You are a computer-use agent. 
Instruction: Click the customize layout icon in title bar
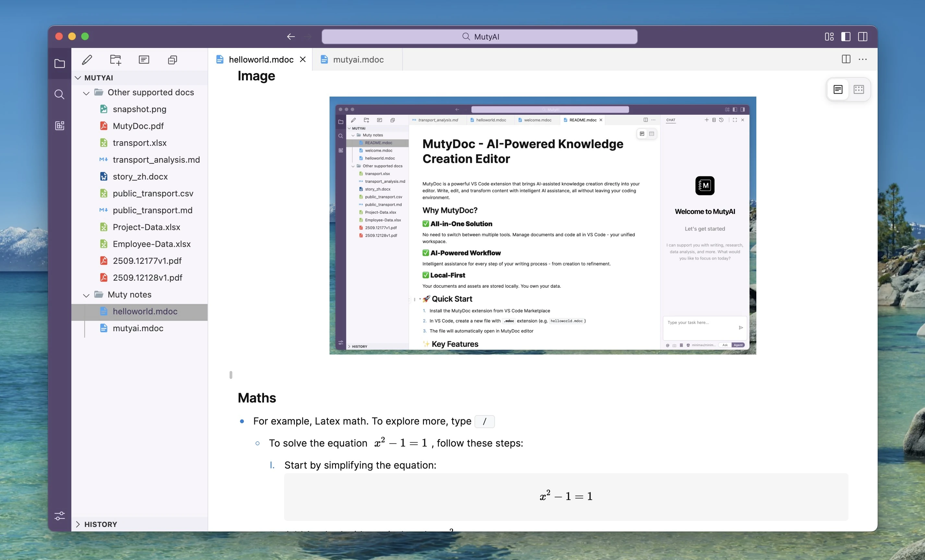pos(829,36)
